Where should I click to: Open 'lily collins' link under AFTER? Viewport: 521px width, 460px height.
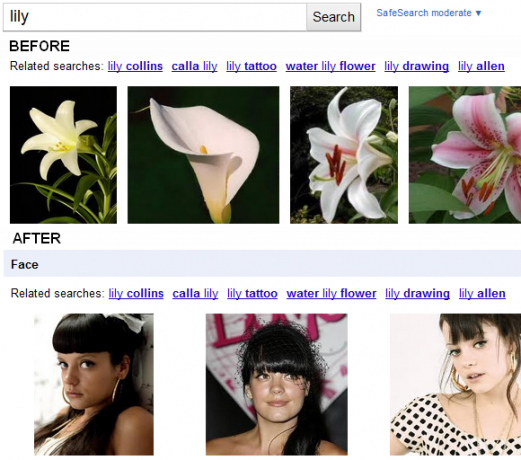point(136,294)
